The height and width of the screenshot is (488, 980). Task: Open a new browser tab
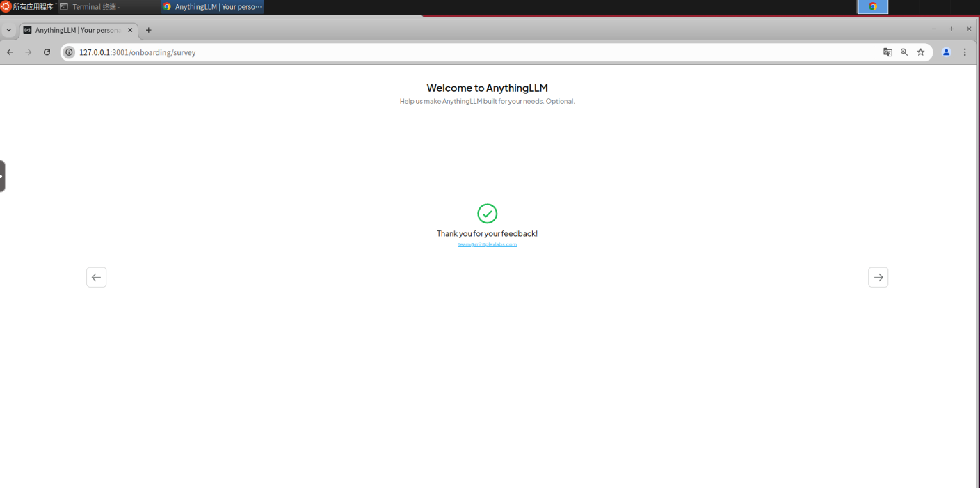tap(149, 30)
